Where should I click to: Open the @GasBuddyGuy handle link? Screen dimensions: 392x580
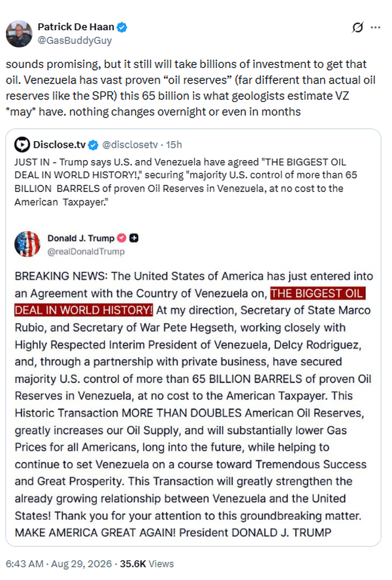point(74,40)
